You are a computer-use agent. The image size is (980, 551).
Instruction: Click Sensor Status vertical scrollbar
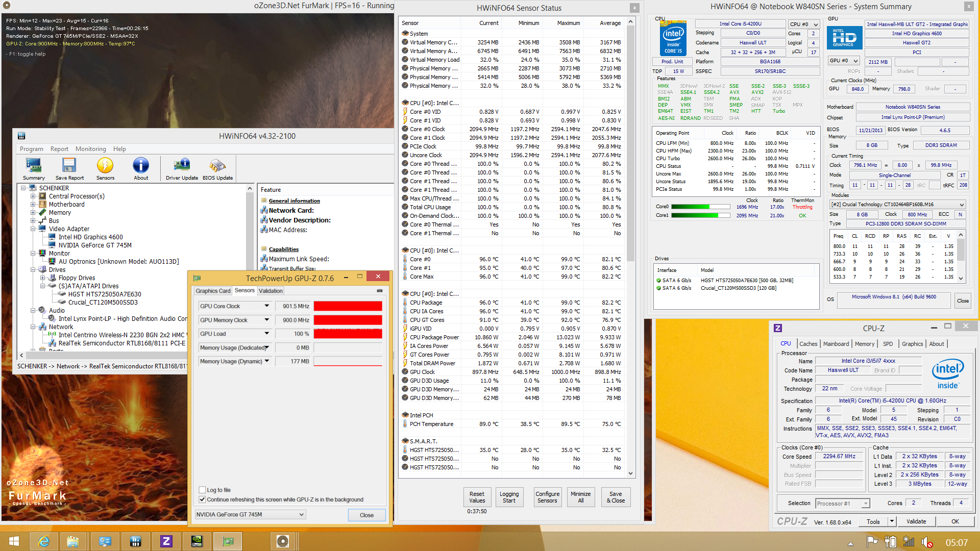coord(631,247)
